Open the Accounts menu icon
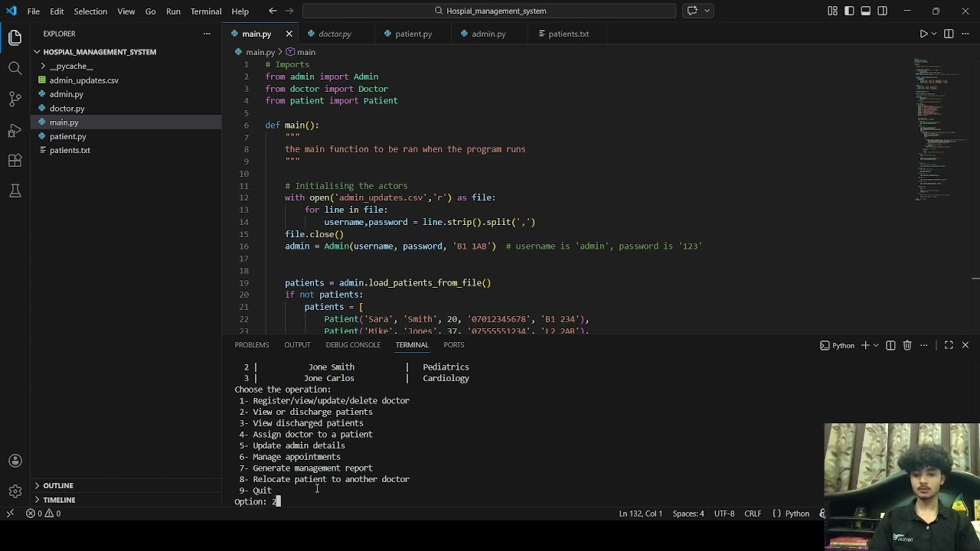The image size is (980, 551). coord(15,461)
